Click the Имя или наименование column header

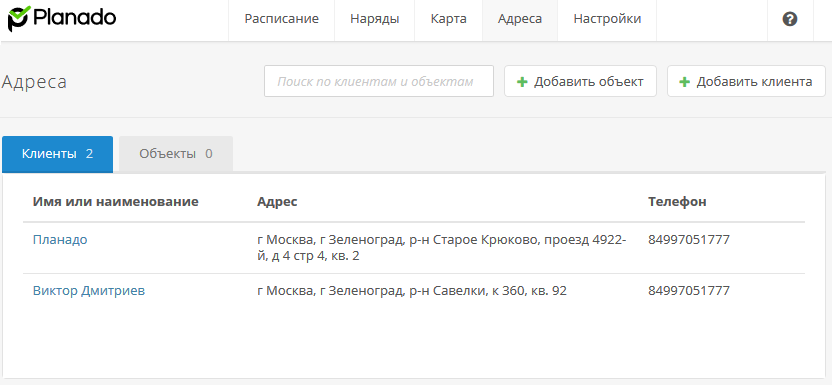tap(116, 202)
